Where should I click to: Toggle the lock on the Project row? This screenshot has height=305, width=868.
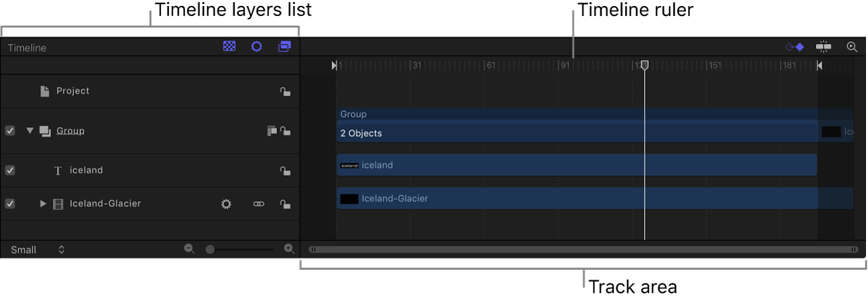click(285, 92)
